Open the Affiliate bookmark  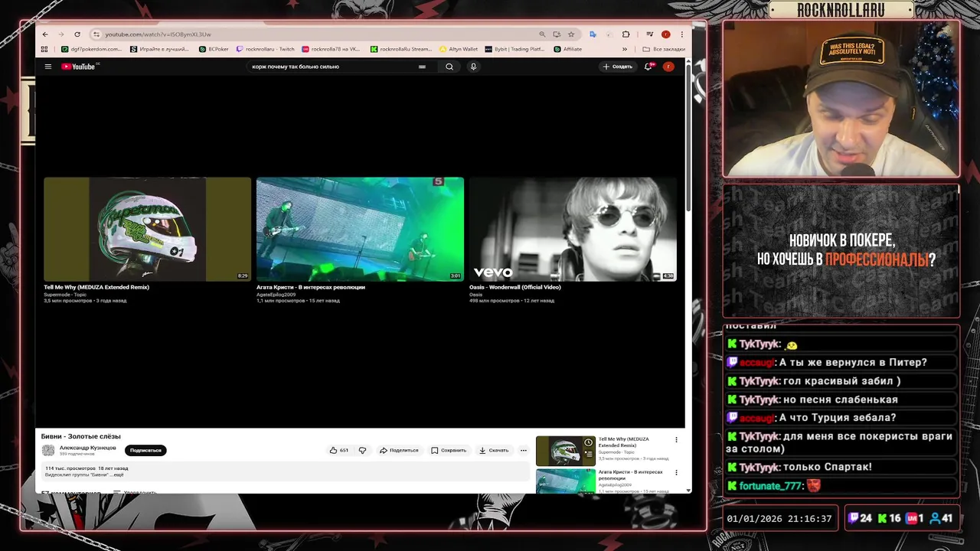pyautogui.click(x=568, y=49)
